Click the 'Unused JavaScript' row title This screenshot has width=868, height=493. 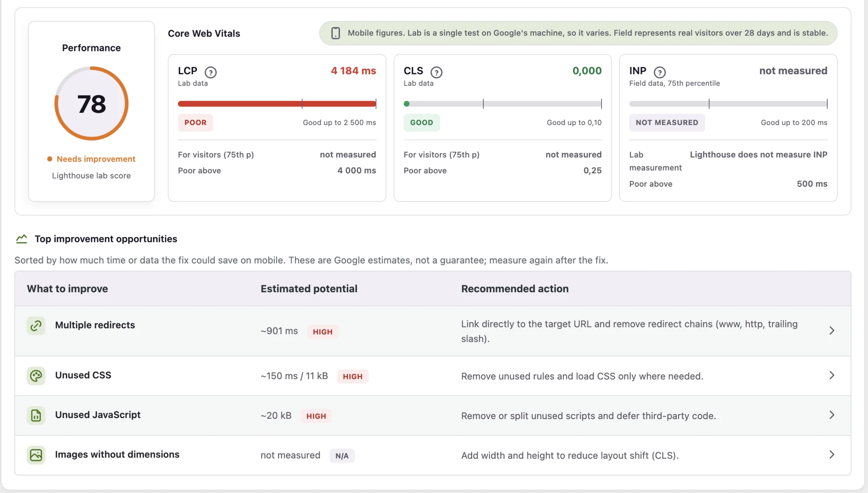click(98, 415)
